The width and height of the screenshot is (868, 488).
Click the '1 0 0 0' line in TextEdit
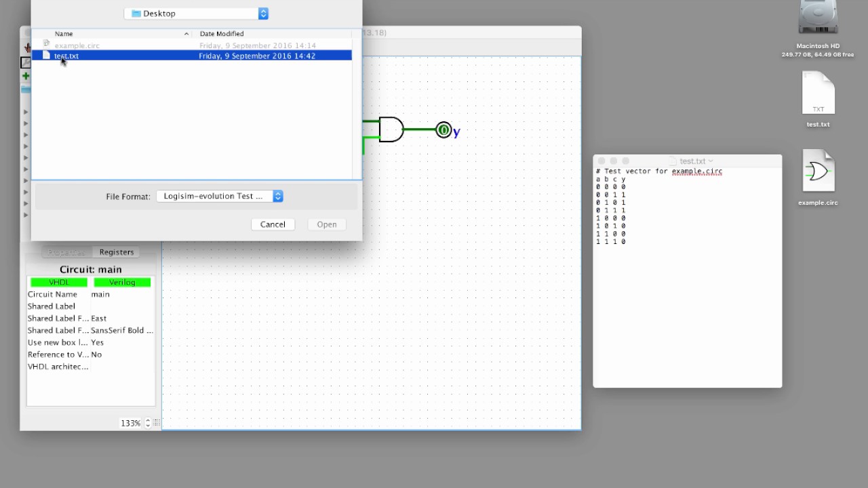[611, 218]
